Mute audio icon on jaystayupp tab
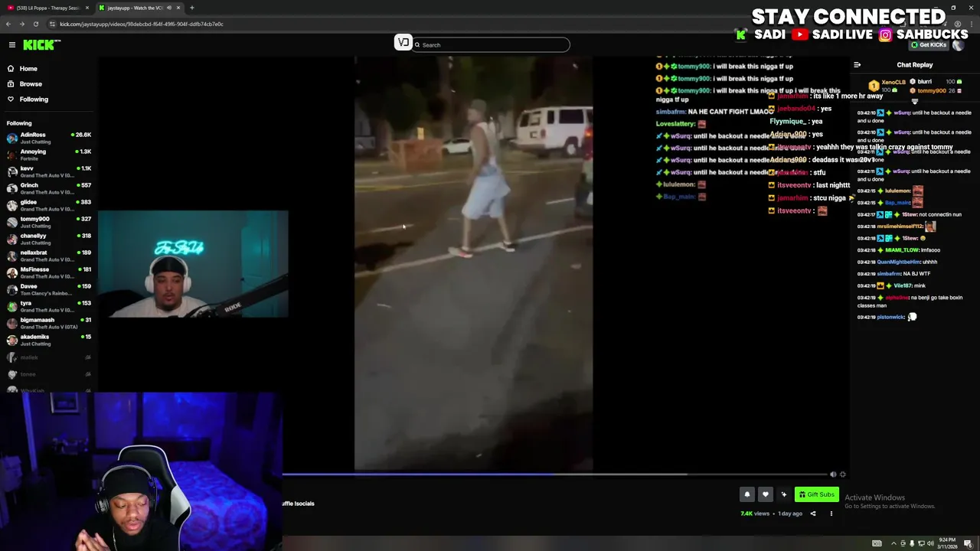980x551 pixels. click(168, 8)
